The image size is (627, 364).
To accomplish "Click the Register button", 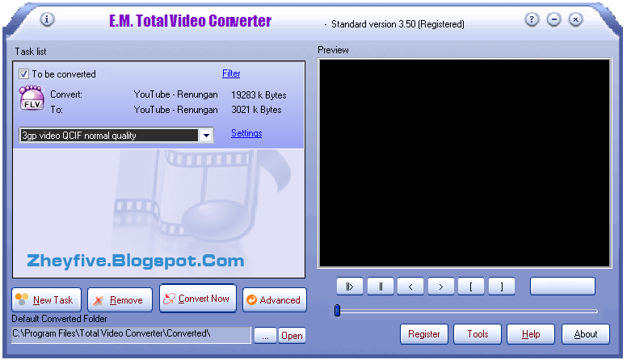I will coord(424,334).
